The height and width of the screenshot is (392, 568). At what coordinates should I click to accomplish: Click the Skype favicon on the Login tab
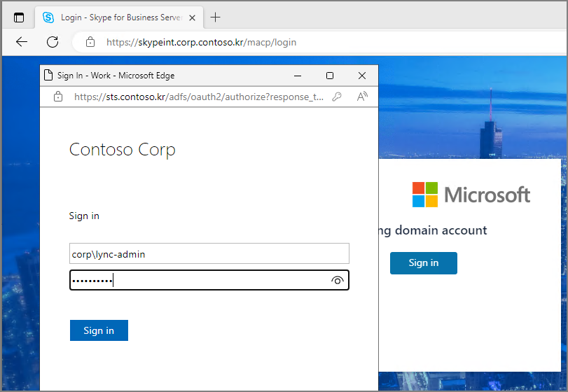pos(48,17)
